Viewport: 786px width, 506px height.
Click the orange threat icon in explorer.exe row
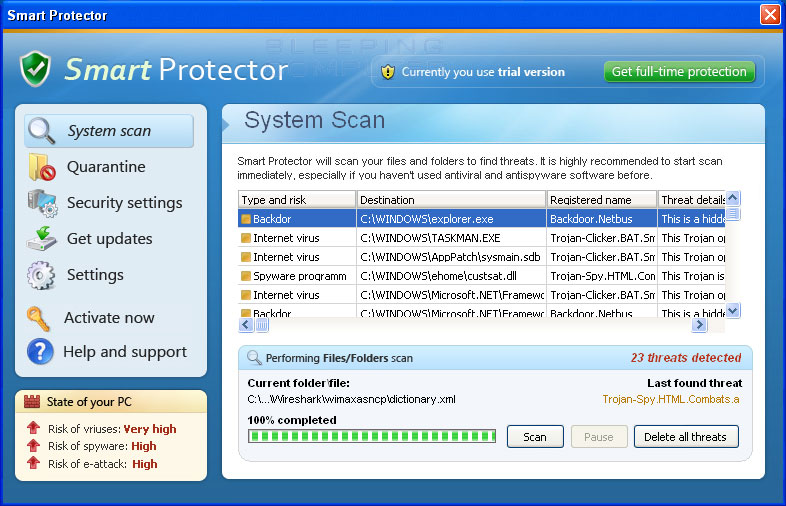click(x=246, y=219)
